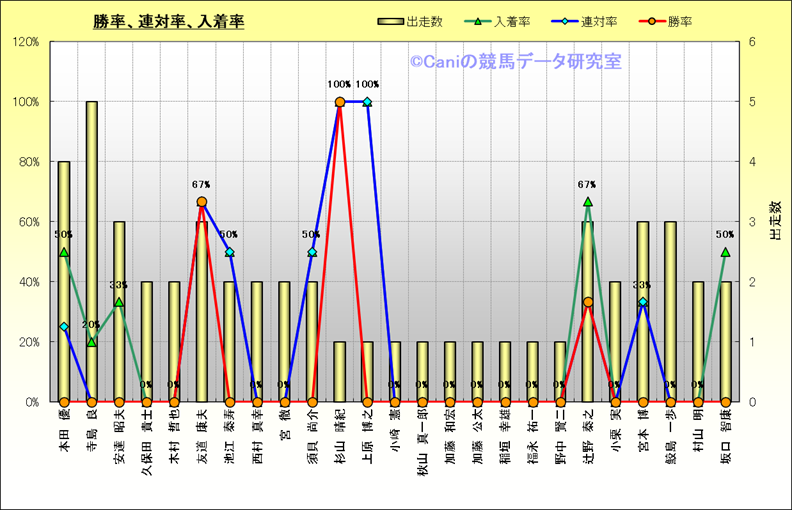Select the 33% cyan diamond for 宮本 博
Viewport: 792px width, 510px height.
[x=643, y=302]
